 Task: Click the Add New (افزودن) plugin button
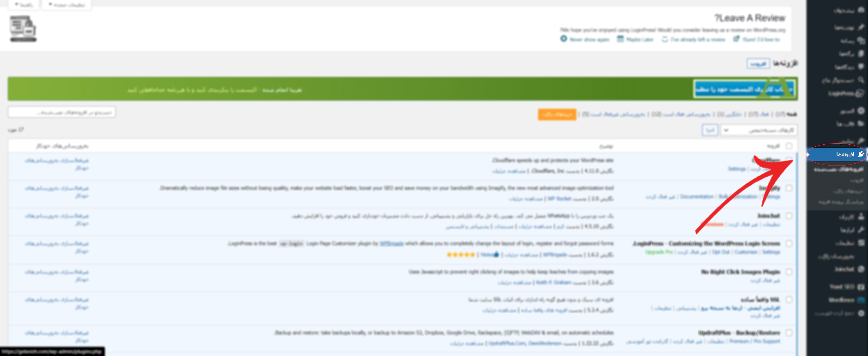click(x=758, y=64)
